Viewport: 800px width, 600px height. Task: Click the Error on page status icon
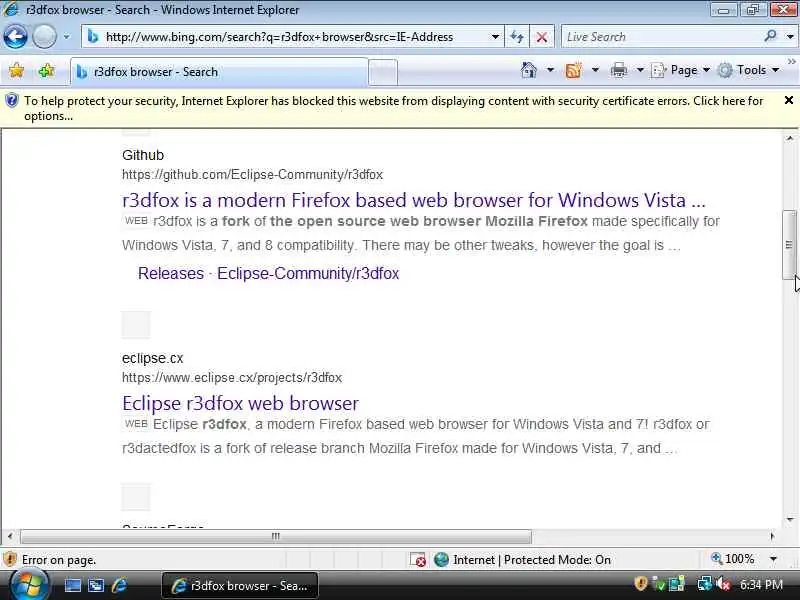click(x=10, y=560)
